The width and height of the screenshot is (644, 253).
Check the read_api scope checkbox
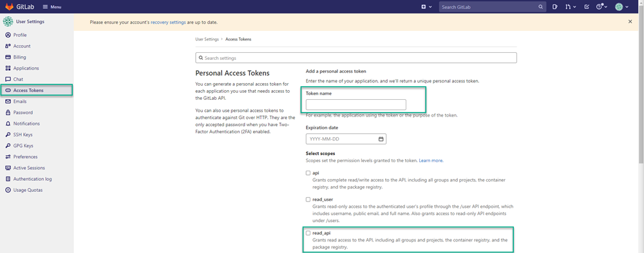pyautogui.click(x=308, y=233)
